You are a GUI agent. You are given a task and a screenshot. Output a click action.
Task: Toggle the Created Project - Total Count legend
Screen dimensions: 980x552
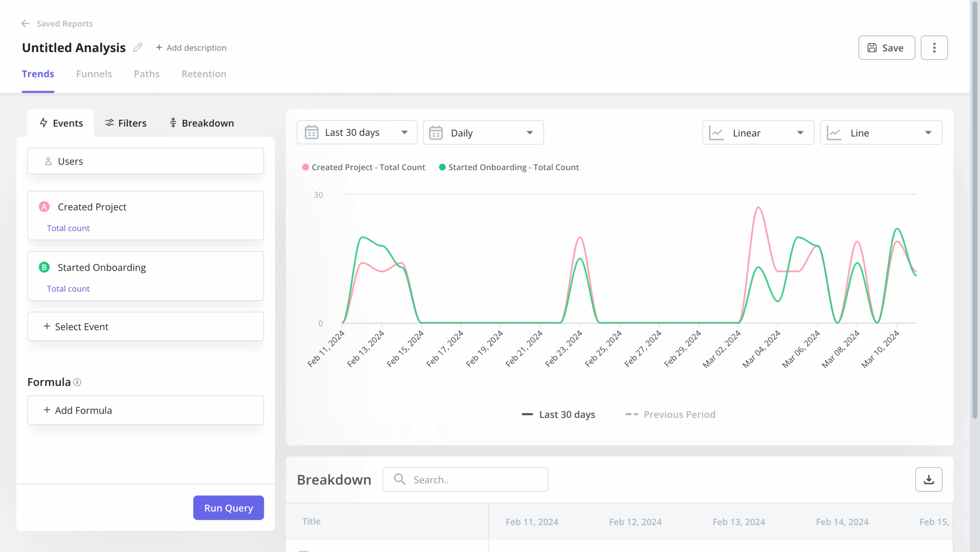(x=364, y=167)
